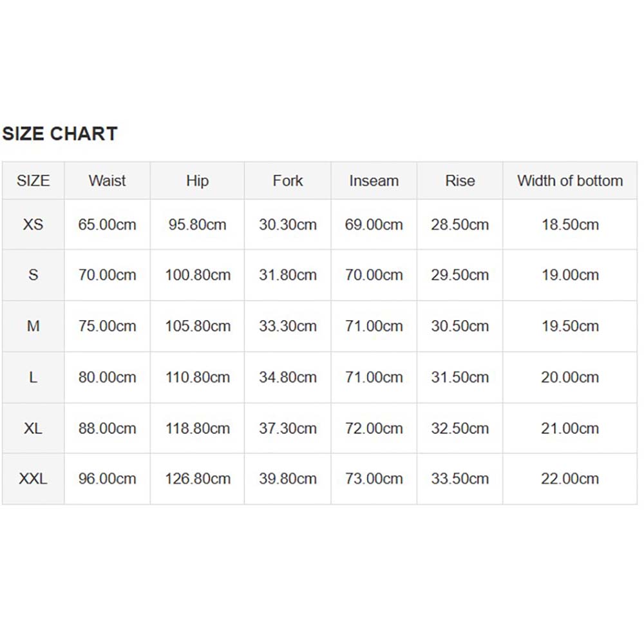Select the XXL size row label
The image size is (644, 644).
click(33, 479)
